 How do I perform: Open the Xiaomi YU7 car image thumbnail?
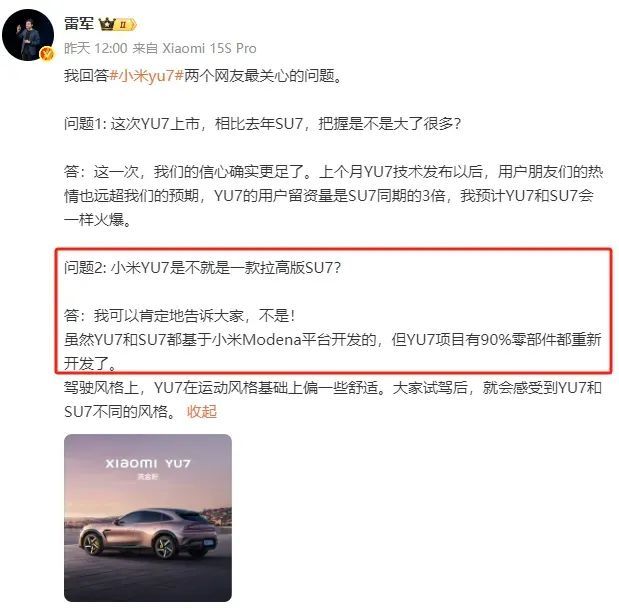148,518
